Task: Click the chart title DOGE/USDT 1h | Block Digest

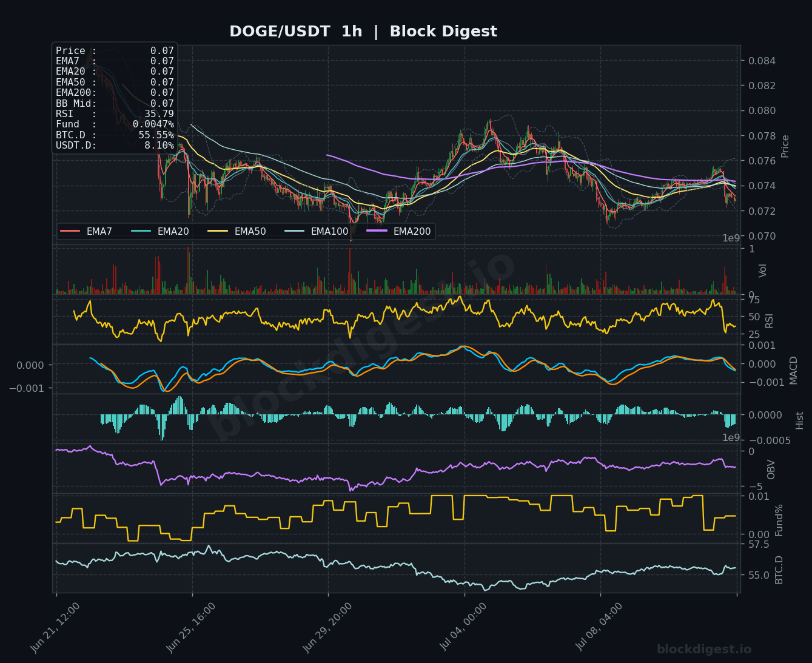Action: pyautogui.click(x=363, y=32)
